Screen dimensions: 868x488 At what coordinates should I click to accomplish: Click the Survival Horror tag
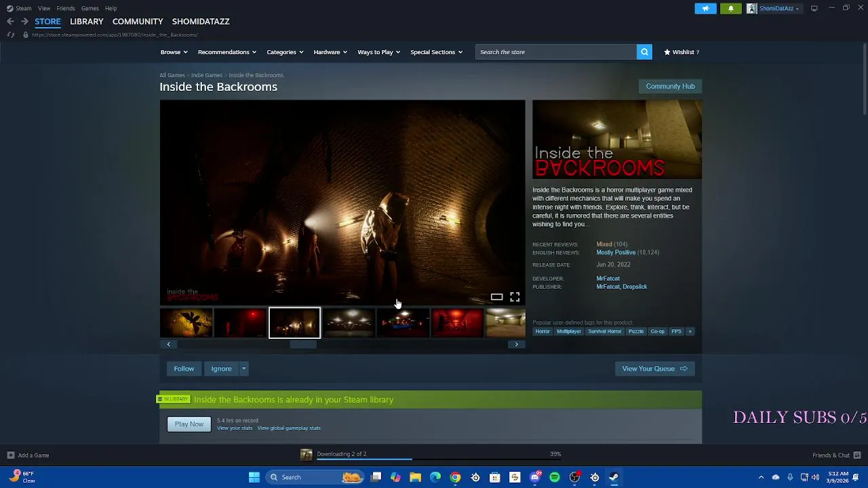(x=605, y=331)
